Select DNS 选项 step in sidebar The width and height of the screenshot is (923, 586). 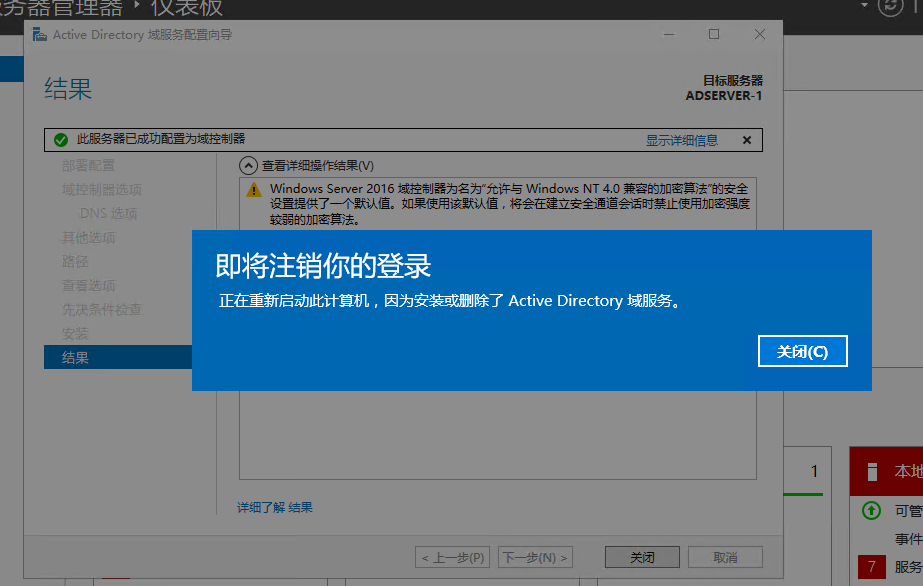(x=108, y=214)
